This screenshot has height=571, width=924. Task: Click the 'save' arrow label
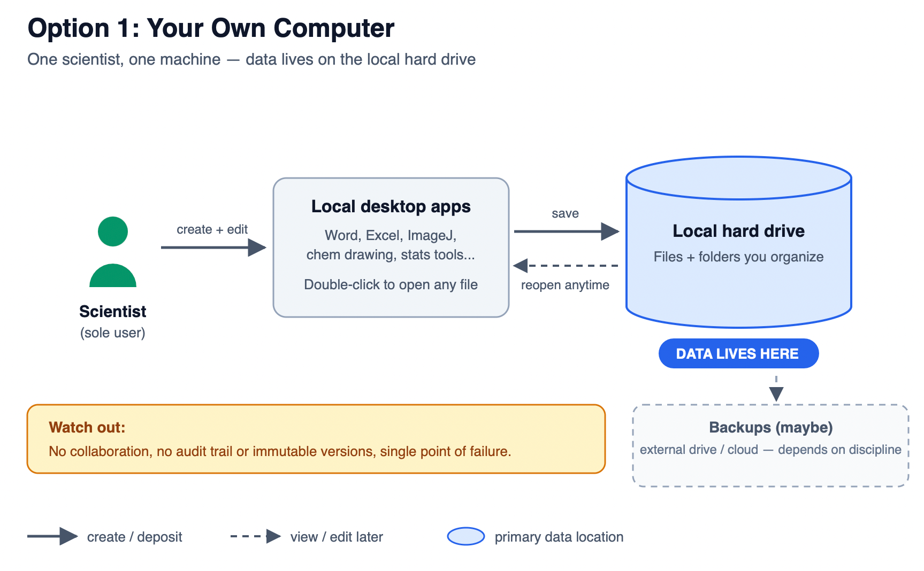[x=565, y=213]
